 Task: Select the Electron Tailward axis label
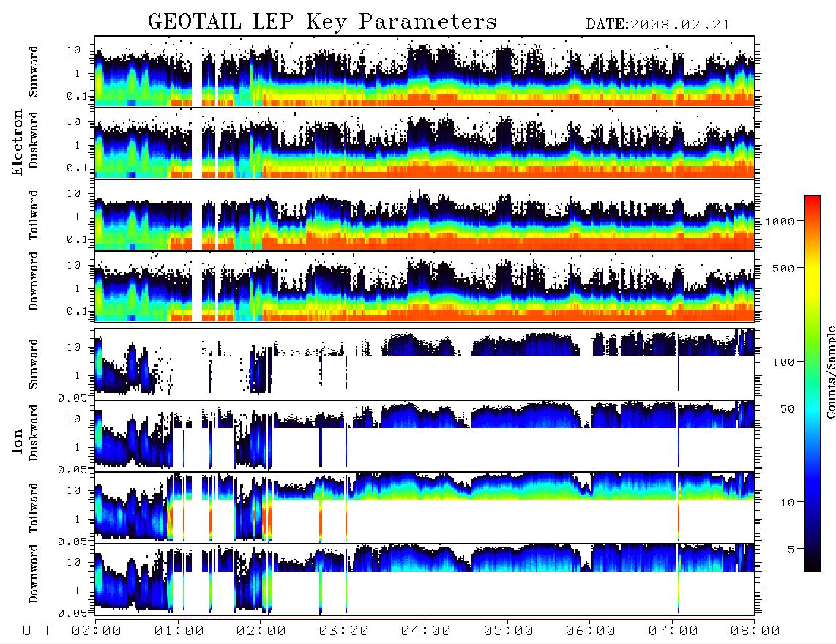(34, 214)
